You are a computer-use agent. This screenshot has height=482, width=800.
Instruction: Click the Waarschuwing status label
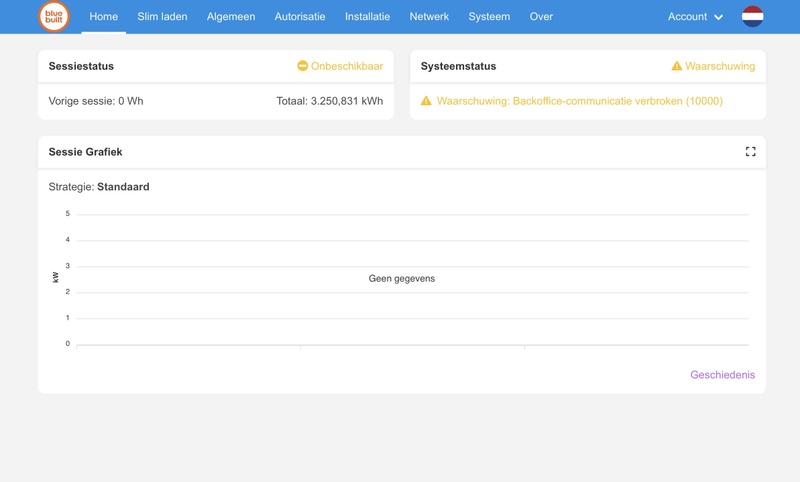click(720, 66)
